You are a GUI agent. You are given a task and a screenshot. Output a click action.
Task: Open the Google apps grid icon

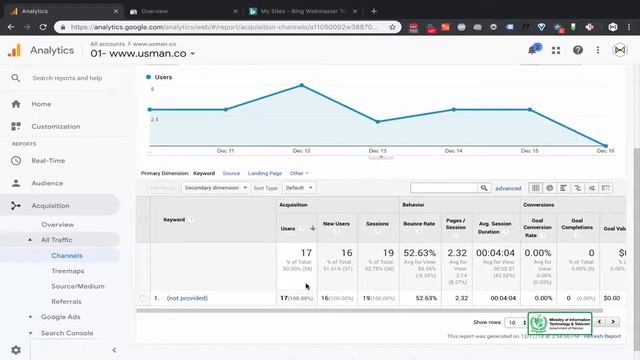[x=556, y=50]
